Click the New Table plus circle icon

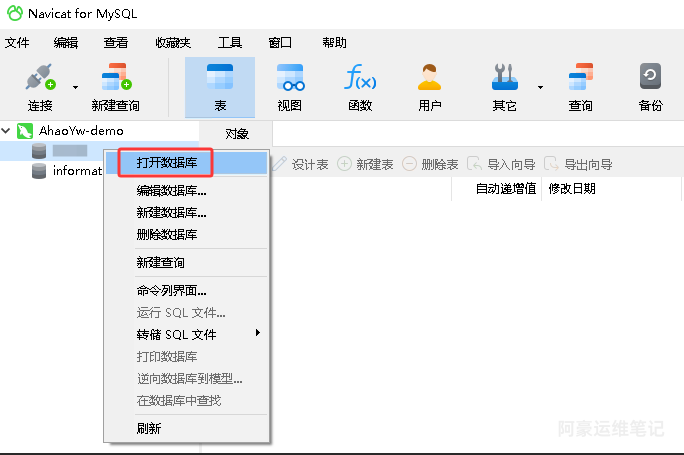click(344, 164)
